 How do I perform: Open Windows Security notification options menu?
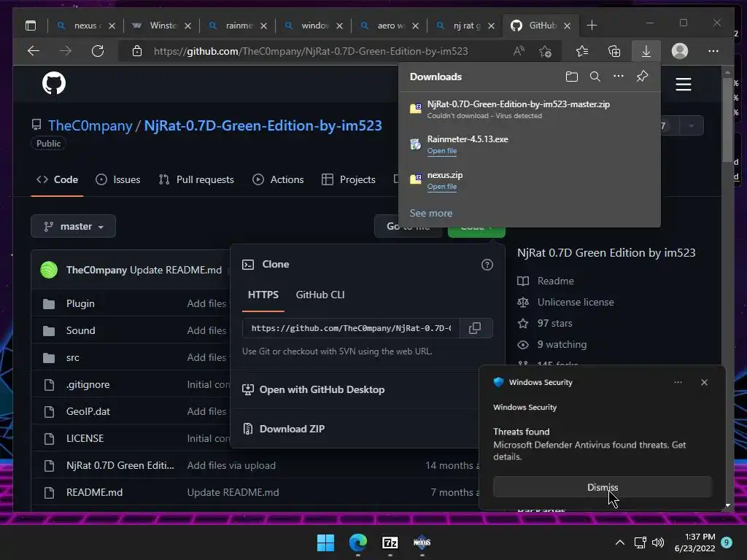point(678,382)
